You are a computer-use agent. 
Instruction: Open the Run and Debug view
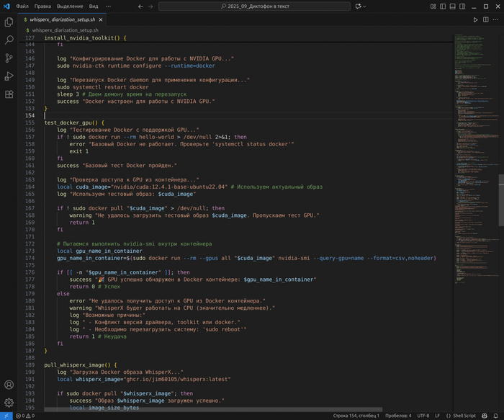pyautogui.click(x=9, y=76)
